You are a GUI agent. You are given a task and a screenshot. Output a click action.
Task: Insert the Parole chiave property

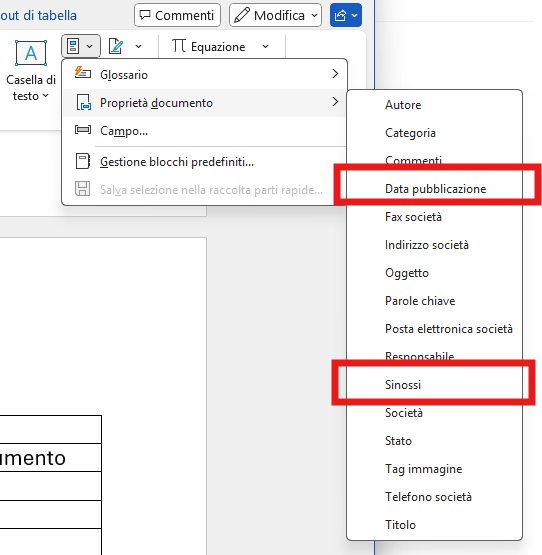(434, 301)
